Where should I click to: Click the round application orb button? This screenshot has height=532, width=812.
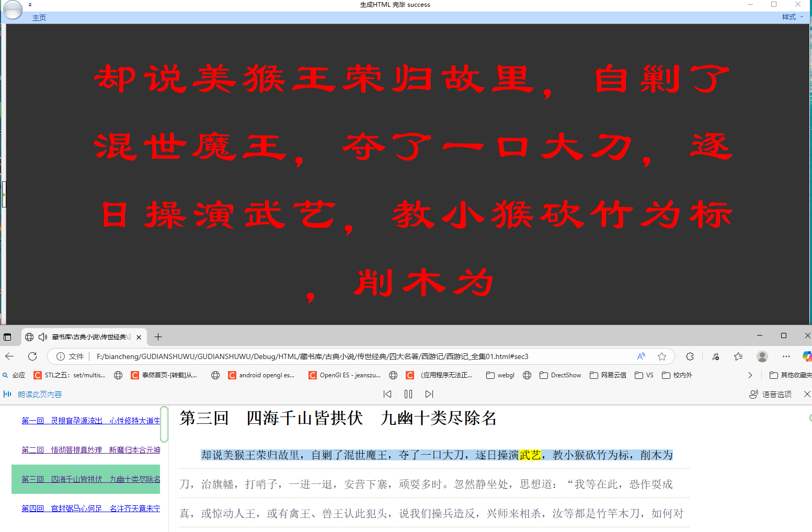[13, 9]
